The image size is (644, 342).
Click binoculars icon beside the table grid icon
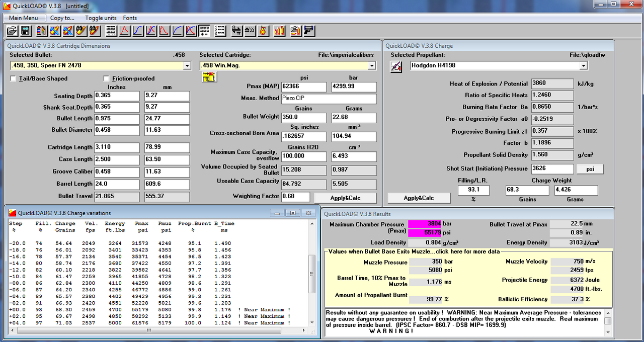[x=95, y=31]
